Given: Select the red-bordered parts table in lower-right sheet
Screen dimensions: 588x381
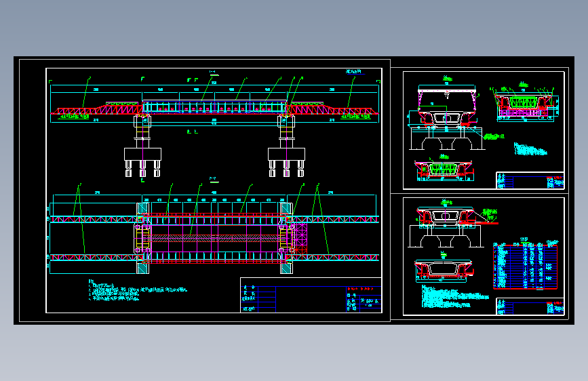Looking at the screenshot, I should (x=526, y=266).
